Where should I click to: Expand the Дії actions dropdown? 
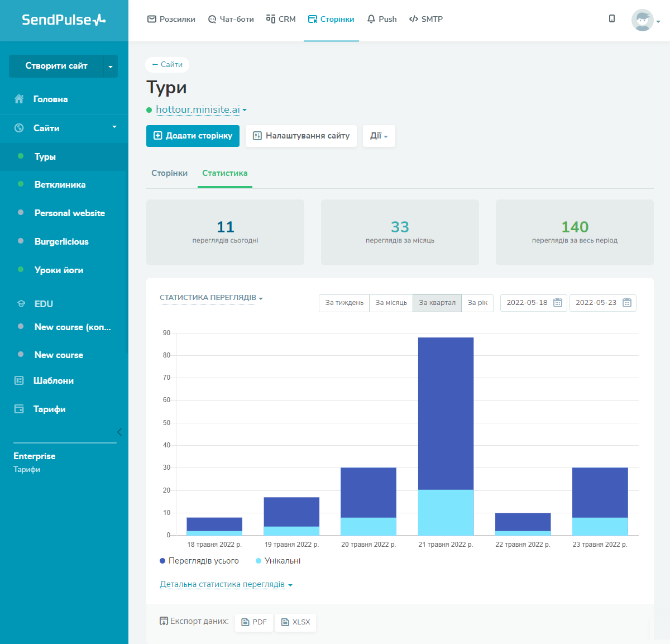(x=379, y=136)
